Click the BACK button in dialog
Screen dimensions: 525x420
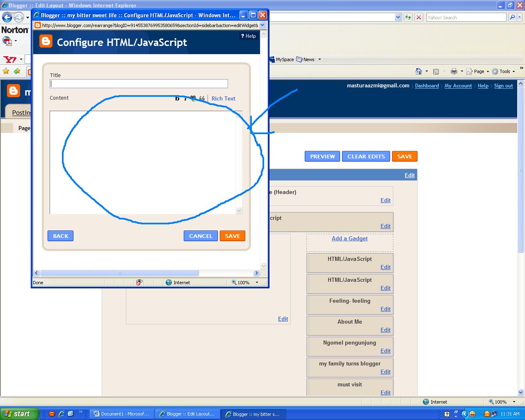(x=61, y=236)
